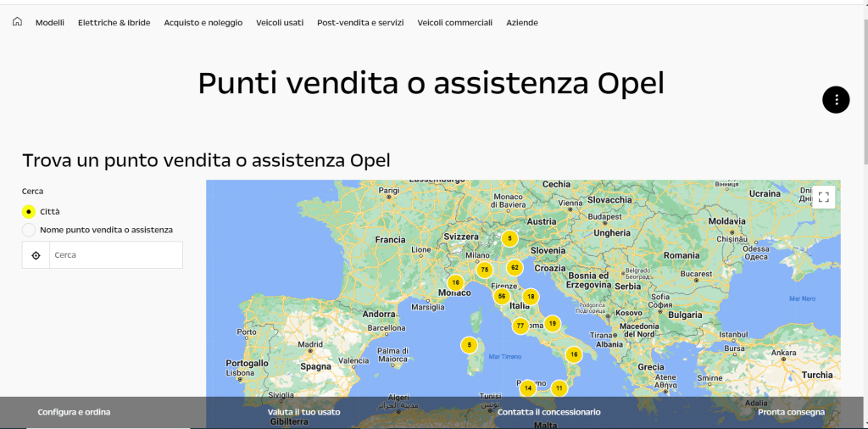Click the Slovacchia label on map
868x429 pixels.
pyautogui.click(x=609, y=200)
